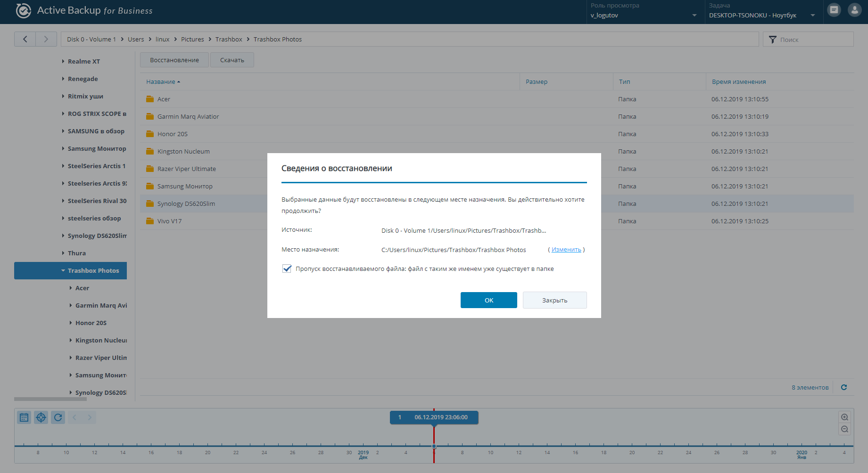The height and width of the screenshot is (473, 868).
Task: Click the tree panel horizontal scrollbar
Action: [x=50, y=399]
